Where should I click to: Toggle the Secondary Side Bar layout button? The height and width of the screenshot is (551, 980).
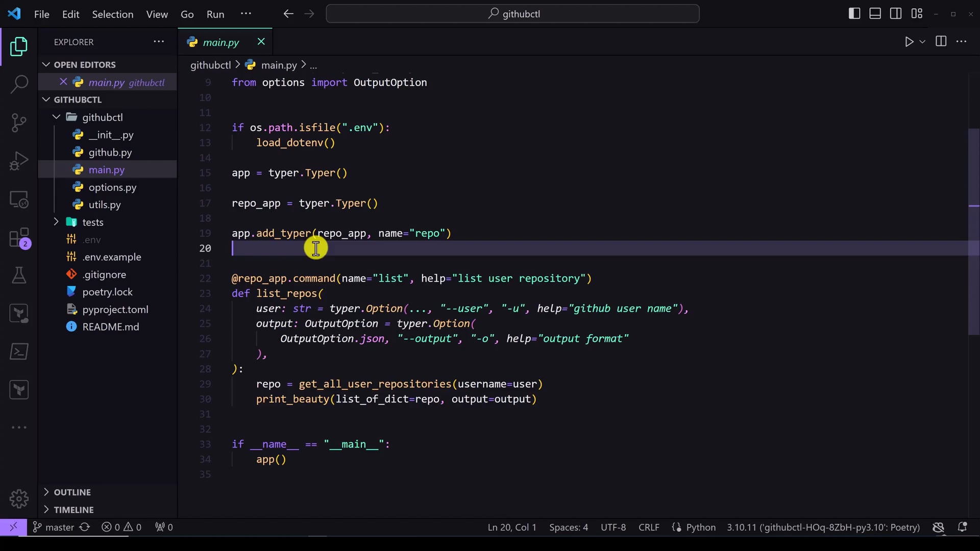(896, 14)
